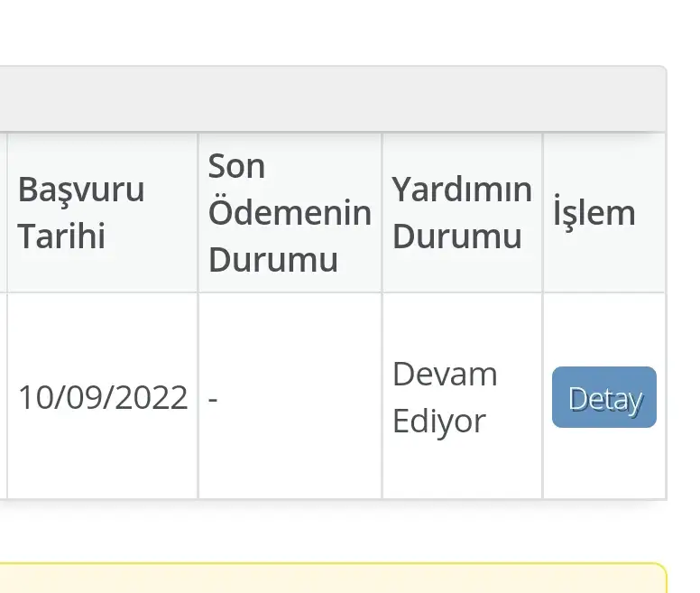
Task: Select Durumu under Ödemenin header
Action: 273,259
